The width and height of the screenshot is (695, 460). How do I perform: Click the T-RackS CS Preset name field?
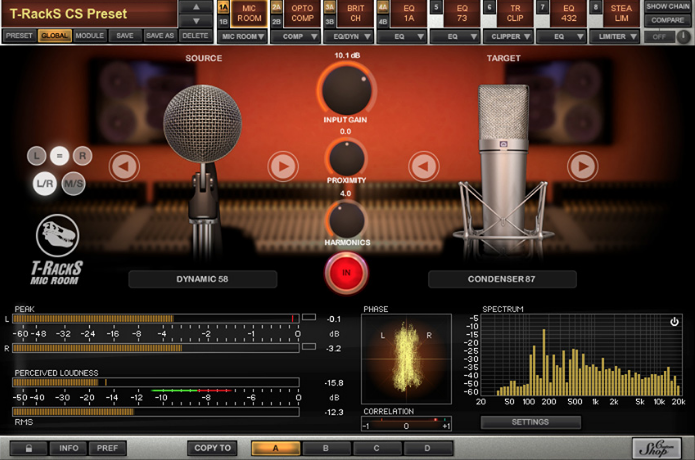coord(90,14)
